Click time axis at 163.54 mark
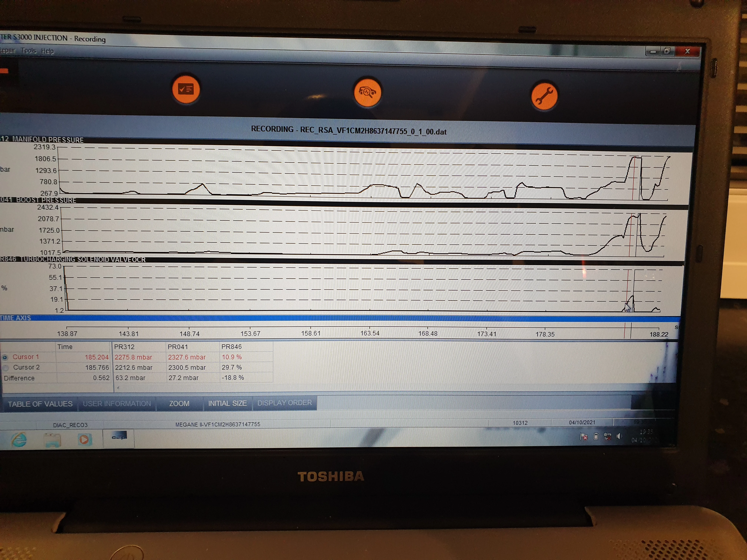Screen dimensions: 747x560 (370, 333)
